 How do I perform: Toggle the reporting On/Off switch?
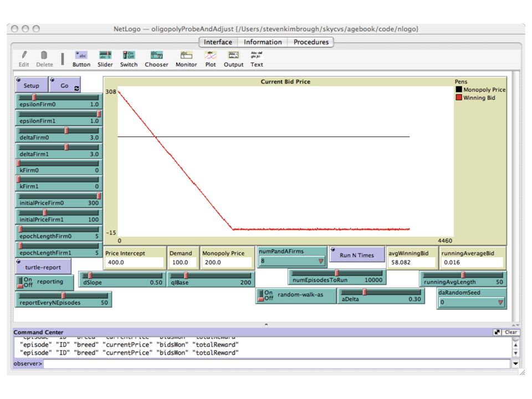(45, 282)
